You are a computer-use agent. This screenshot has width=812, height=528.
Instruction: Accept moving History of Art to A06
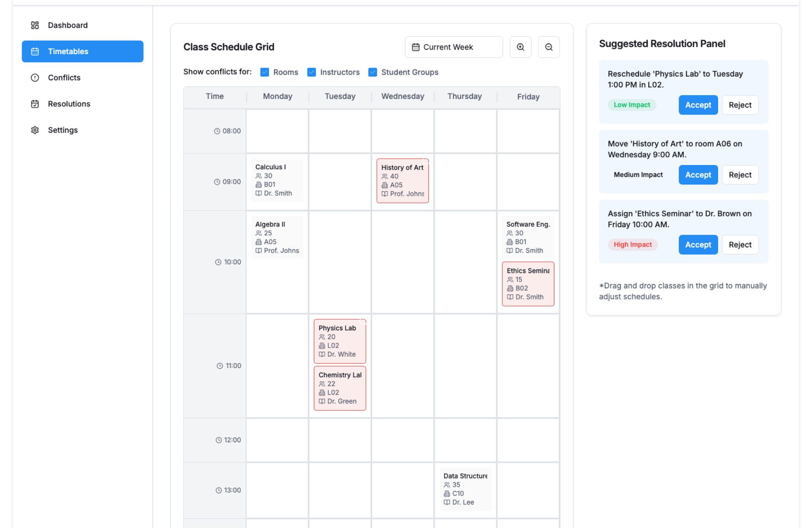click(698, 175)
